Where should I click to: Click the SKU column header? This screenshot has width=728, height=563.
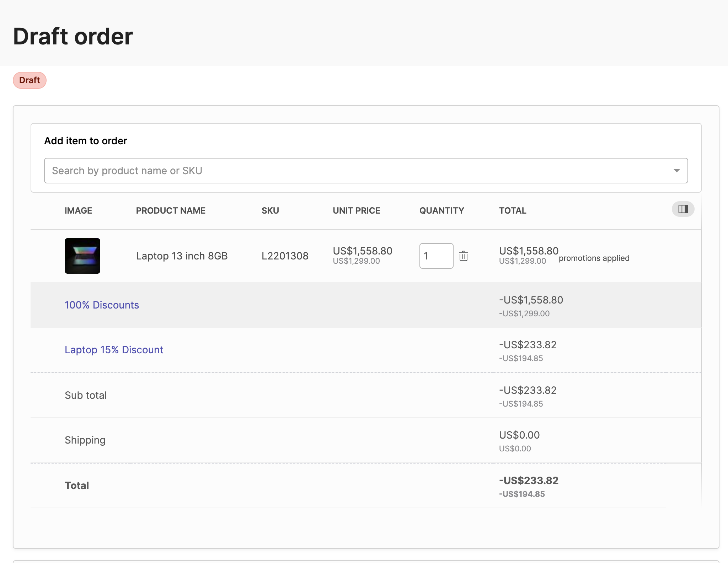(270, 210)
